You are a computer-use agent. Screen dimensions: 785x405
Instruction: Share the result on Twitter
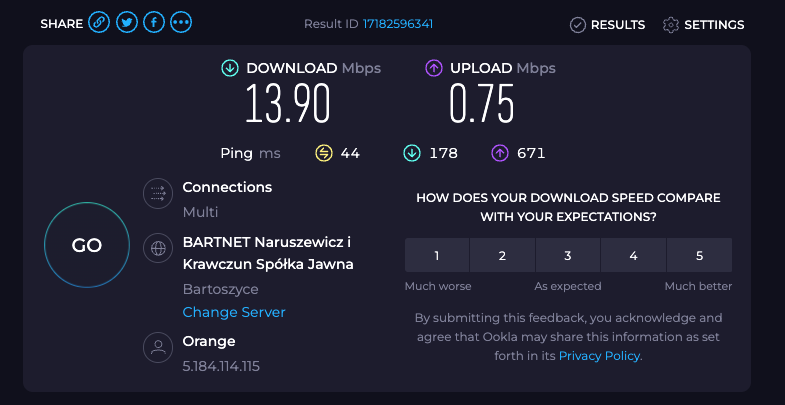(x=127, y=23)
